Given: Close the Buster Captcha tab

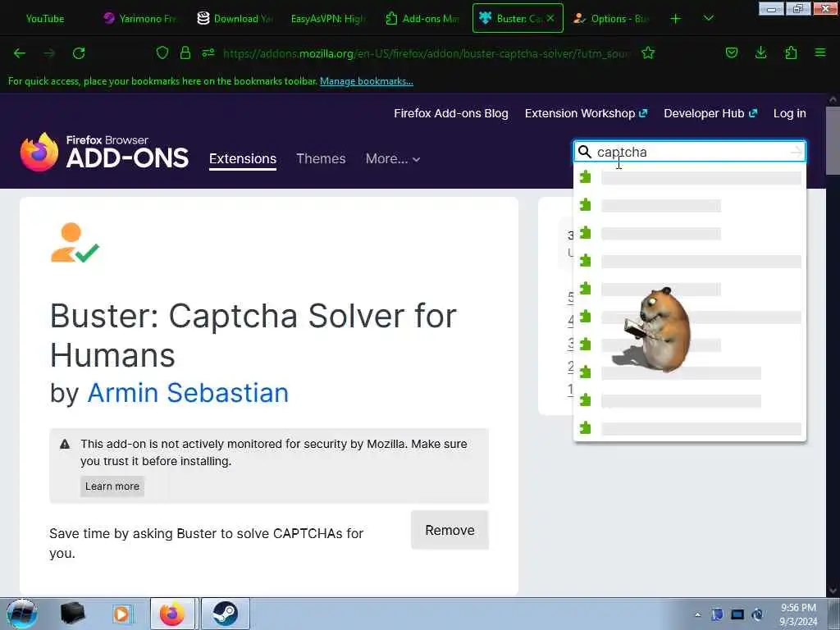Looking at the screenshot, I should [550, 18].
